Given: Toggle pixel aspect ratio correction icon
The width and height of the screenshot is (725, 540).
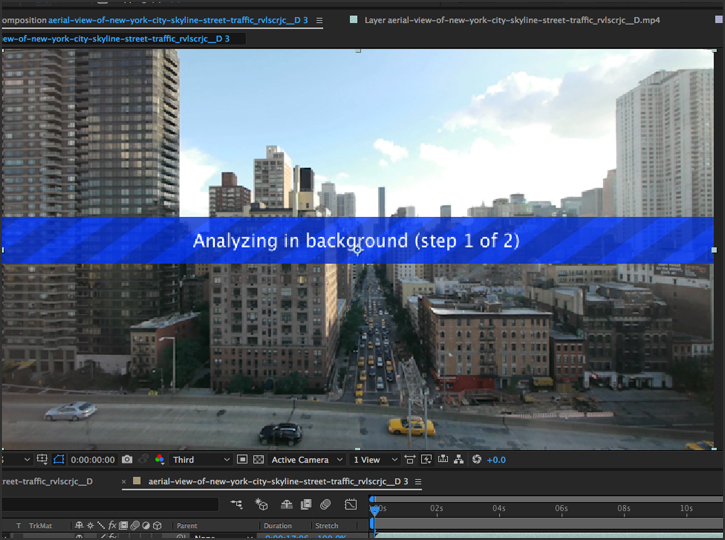Looking at the screenshot, I should tap(410, 459).
